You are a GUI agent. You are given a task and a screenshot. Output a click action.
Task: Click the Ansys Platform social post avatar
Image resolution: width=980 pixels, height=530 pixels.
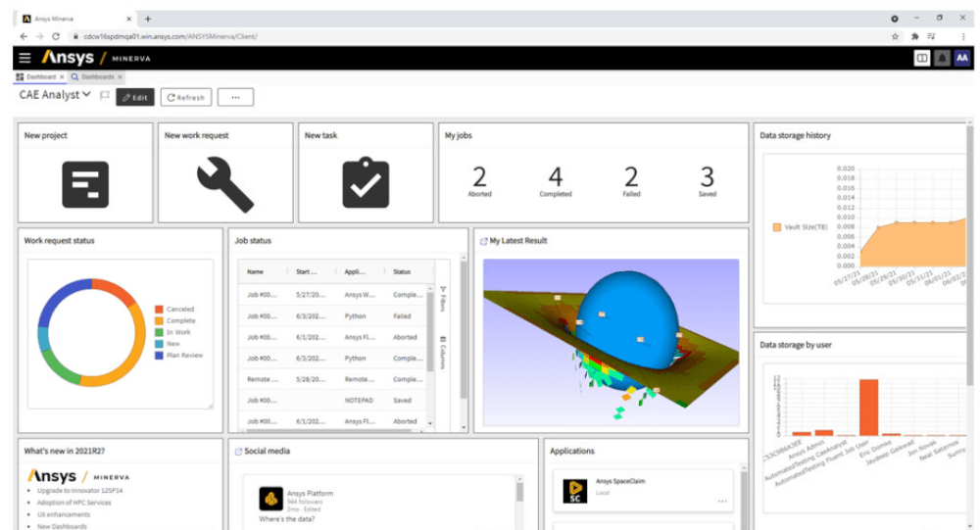tap(270, 499)
